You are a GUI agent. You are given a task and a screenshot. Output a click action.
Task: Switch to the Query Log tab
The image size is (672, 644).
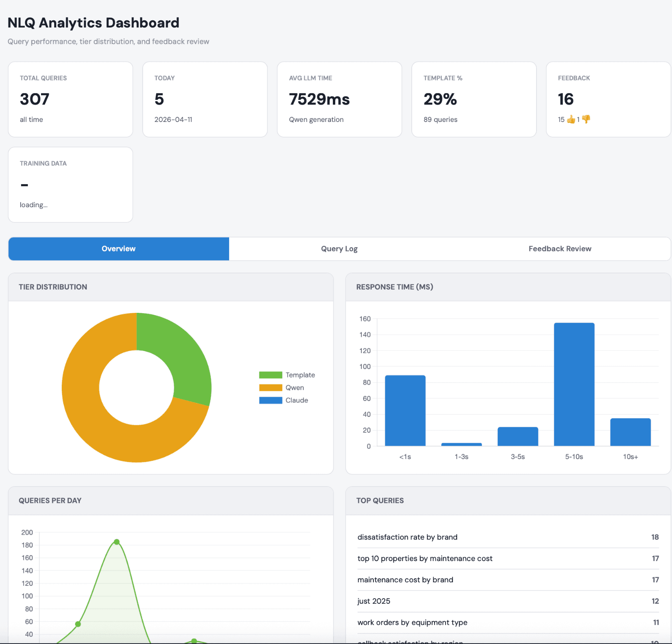(x=339, y=248)
